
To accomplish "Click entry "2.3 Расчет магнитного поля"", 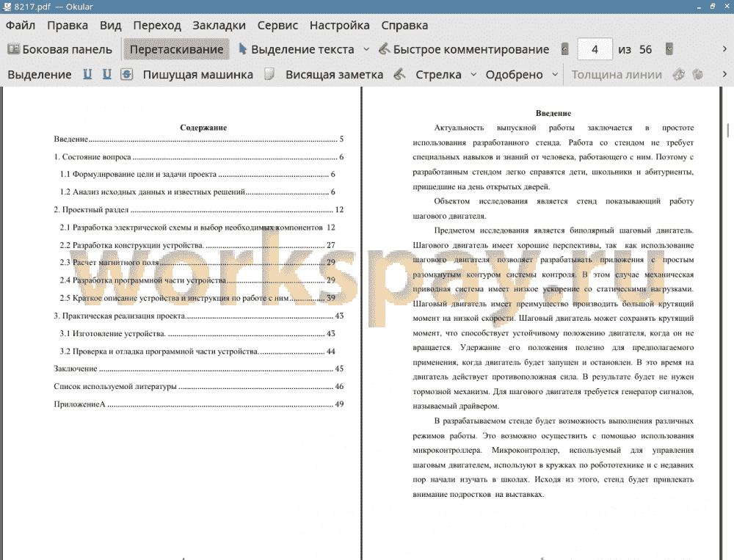I will [x=197, y=262].
